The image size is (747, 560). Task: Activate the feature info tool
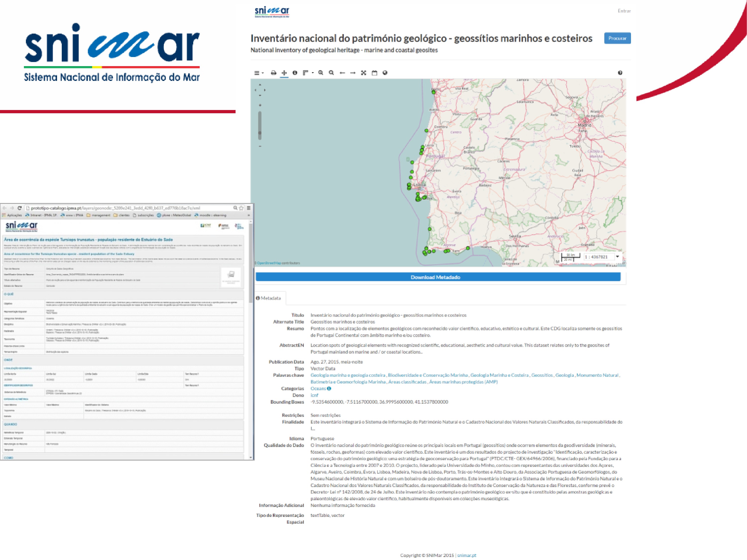click(295, 73)
